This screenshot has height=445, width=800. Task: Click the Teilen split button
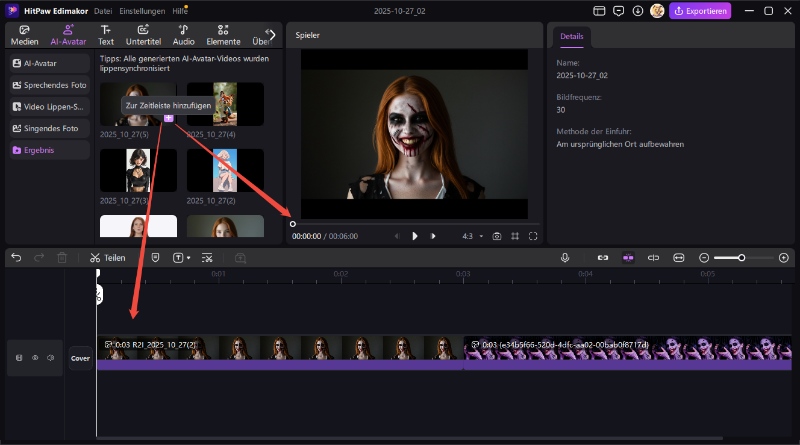108,258
